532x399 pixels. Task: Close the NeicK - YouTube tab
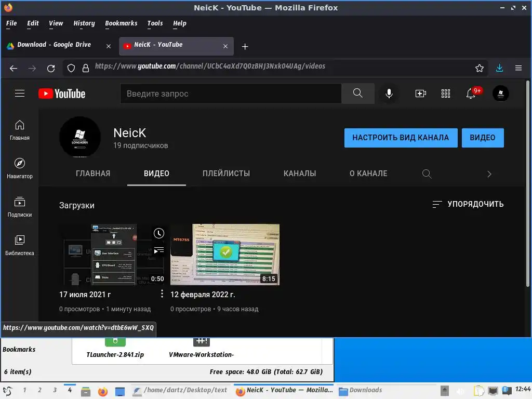click(x=225, y=46)
